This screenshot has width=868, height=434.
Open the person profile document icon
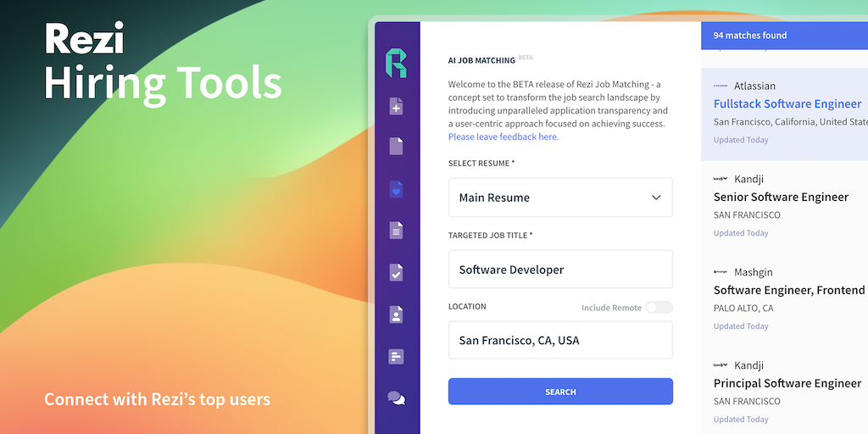pyautogui.click(x=396, y=314)
